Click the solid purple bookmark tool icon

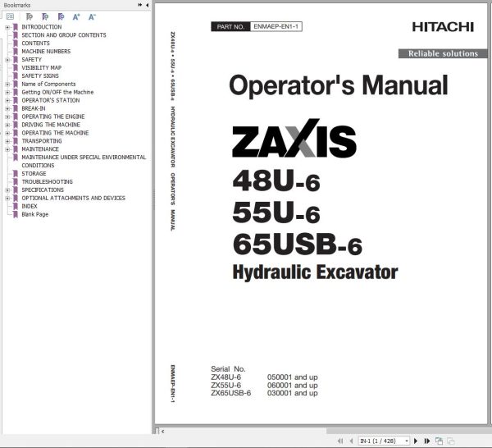point(61,16)
